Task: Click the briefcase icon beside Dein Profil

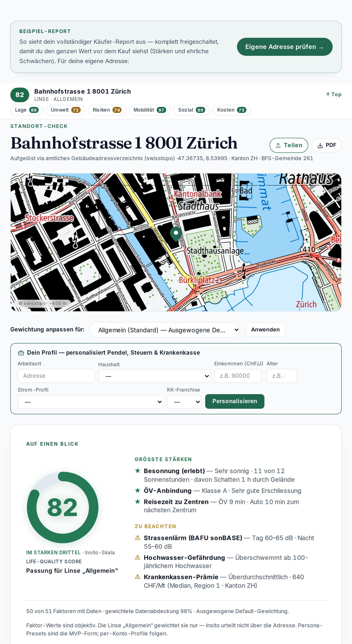Action: click(x=21, y=353)
